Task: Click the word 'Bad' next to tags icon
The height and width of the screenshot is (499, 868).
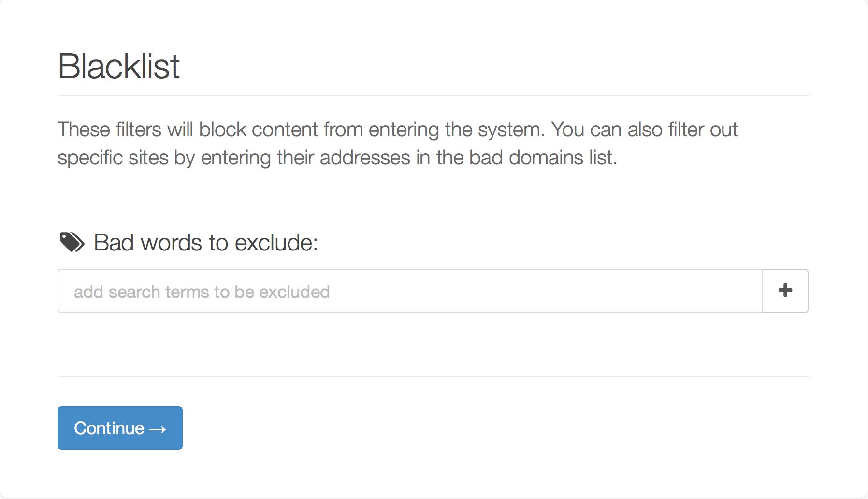Action: coord(114,242)
